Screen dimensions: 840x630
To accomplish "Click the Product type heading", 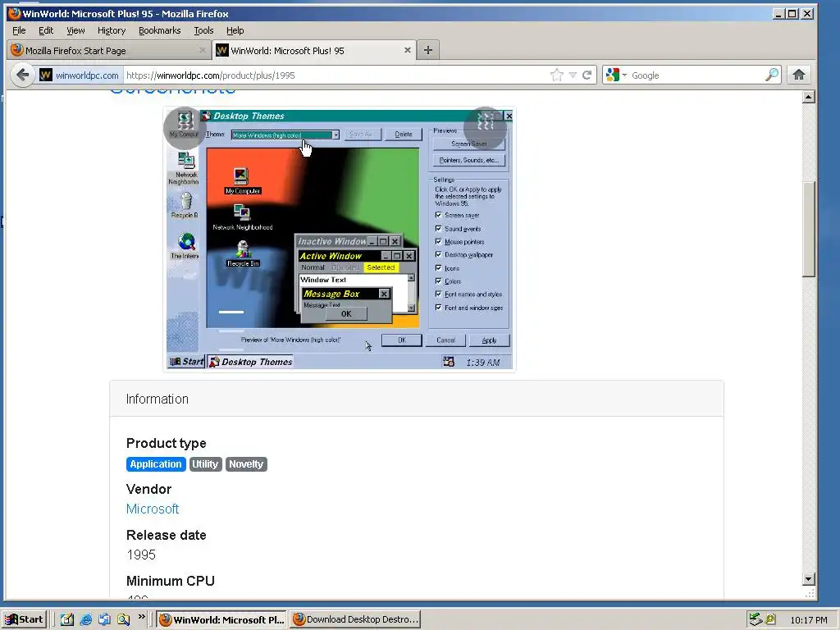I will pyautogui.click(x=166, y=443).
